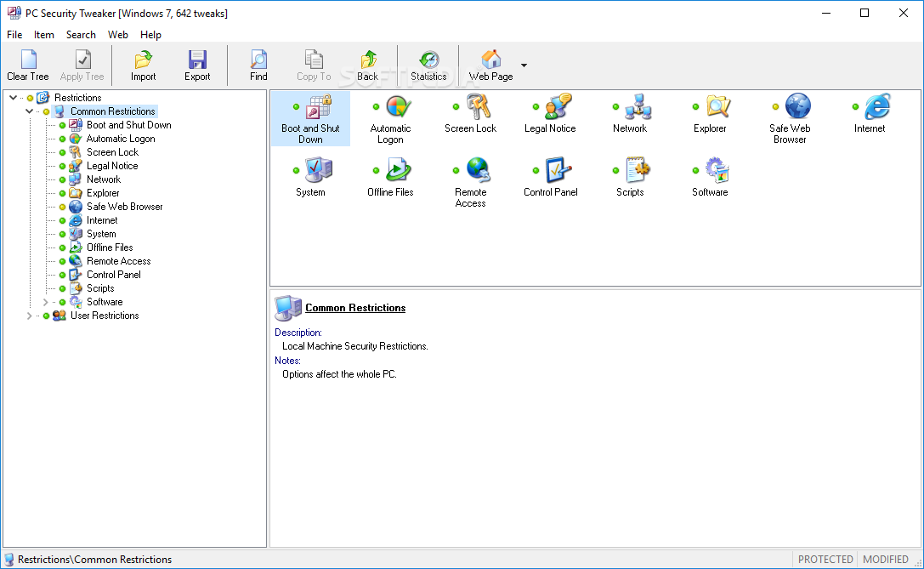Open Control Panel icon in right pane
This screenshot has width=924, height=569.
[x=558, y=170]
